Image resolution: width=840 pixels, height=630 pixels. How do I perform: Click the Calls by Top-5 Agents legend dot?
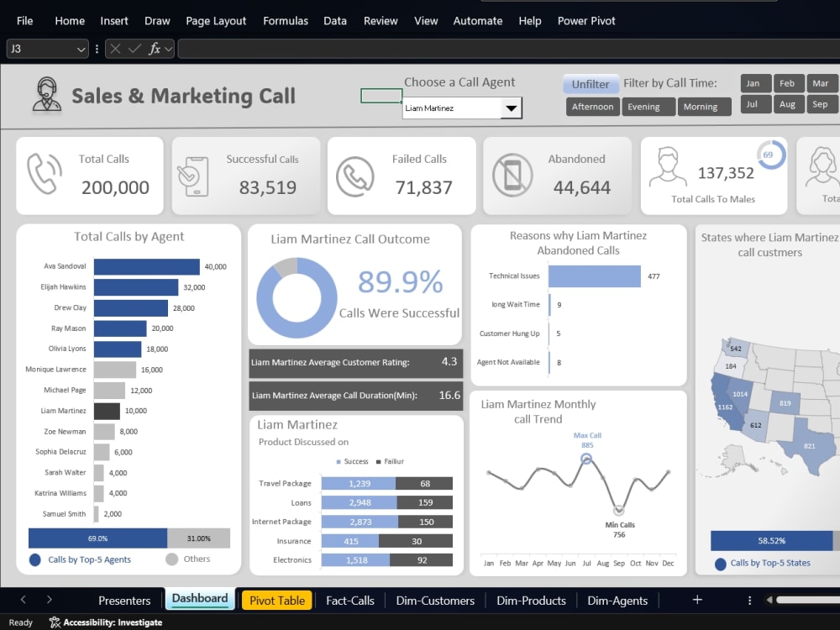coord(34,559)
